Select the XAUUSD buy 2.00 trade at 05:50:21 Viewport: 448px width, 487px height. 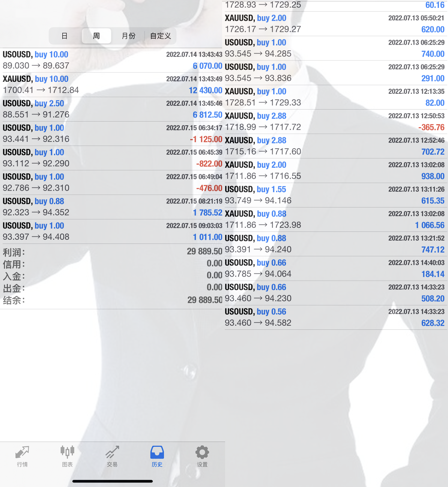pyautogui.click(x=335, y=24)
